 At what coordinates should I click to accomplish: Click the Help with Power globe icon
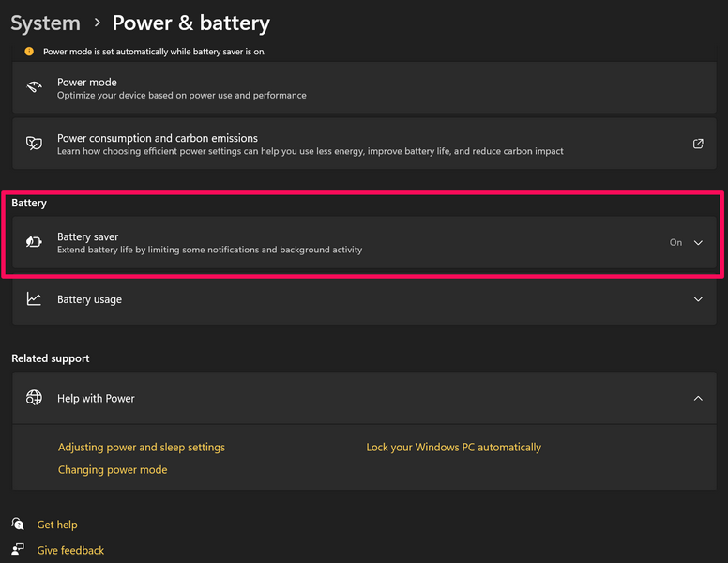tap(34, 398)
